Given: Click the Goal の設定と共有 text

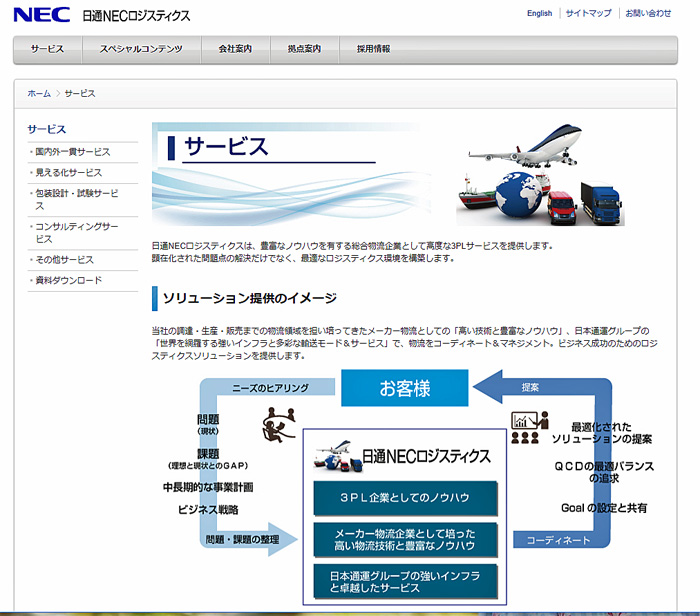Looking at the screenshot, I should (x=604, y=508).
